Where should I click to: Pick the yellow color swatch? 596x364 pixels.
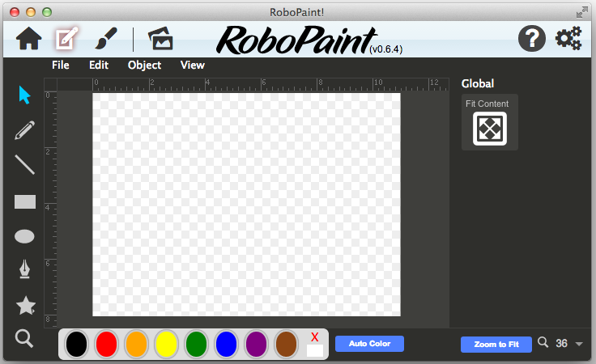click(167, 345)
